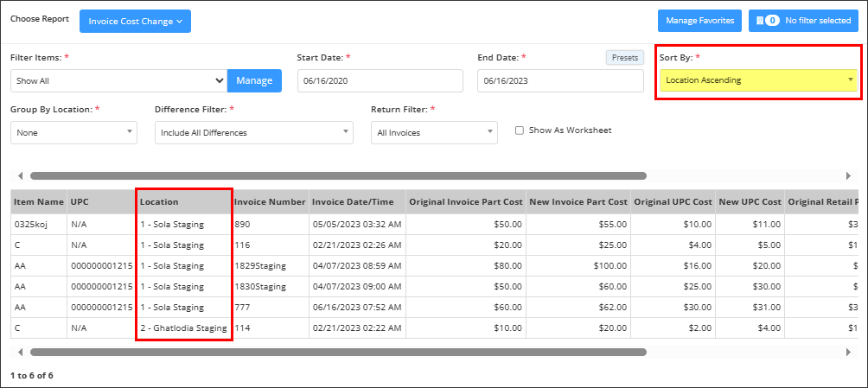
Task: Click the filter icon beside the 0 badge
Action: tap(759, 21)
